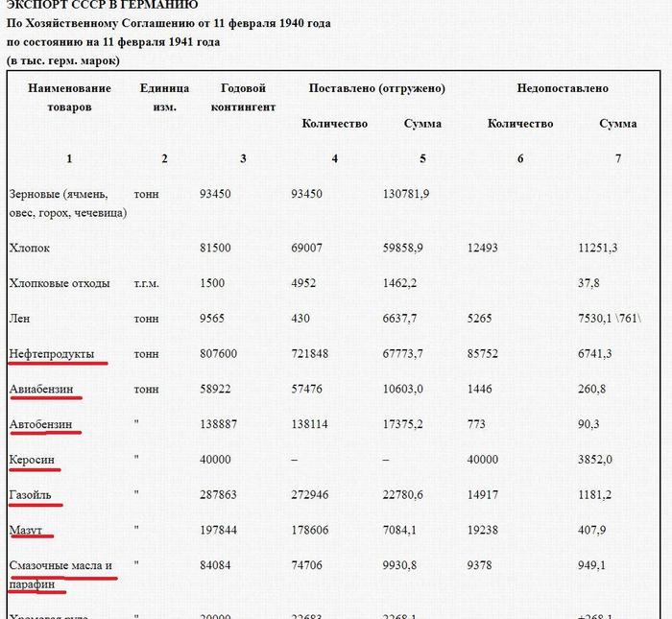Click the Зерновые (ячмень, овес) row label
Viewport: 672px width, 619px height.
[66, 202]
